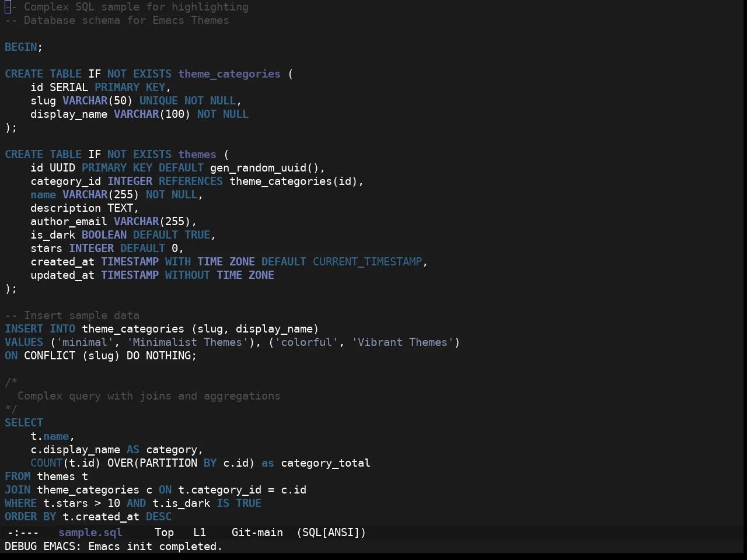Click the COUNT function in the query
The width and height of the screenshot is (747, 560).
47,463
